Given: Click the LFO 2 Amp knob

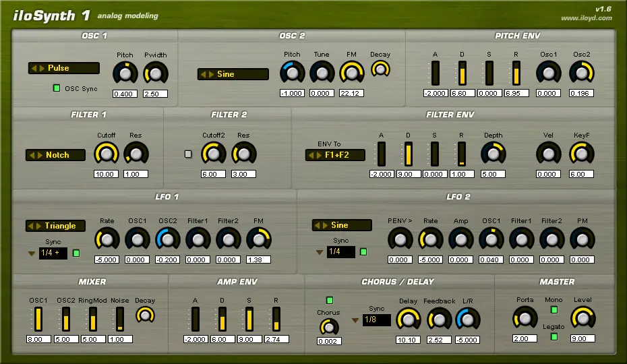Looking at the screenshot, I should [461, 239].
